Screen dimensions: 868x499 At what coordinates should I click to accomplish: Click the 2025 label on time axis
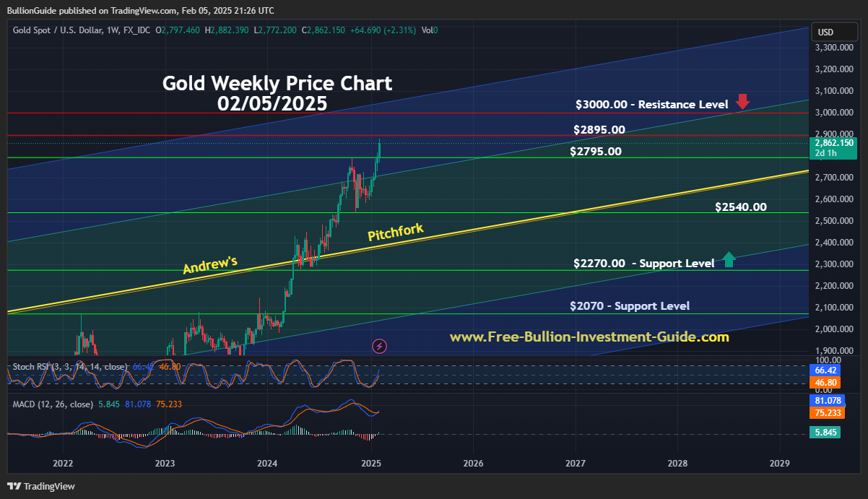coord(371,462)
